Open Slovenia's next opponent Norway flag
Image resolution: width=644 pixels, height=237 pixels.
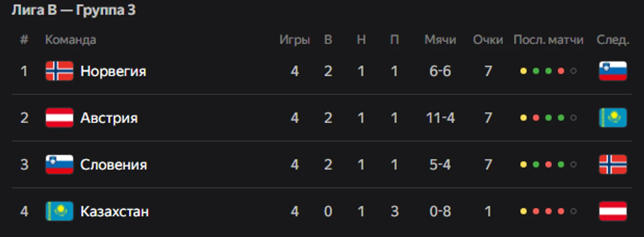pyautogui.click(x=613, y=164)
